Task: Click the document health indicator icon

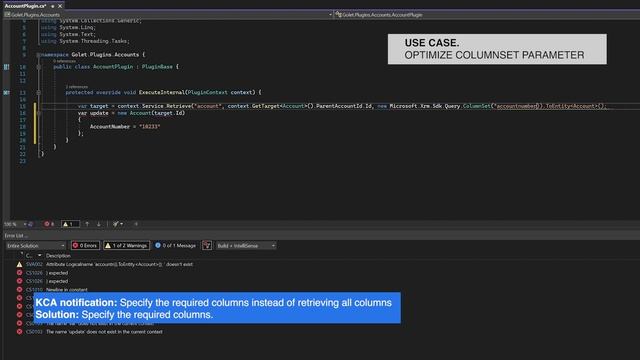Action: pos(31,224)
